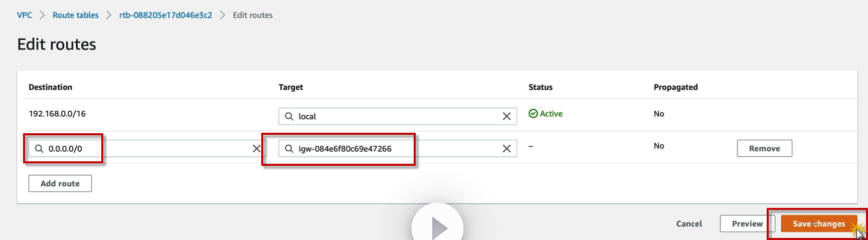Clear the 0.0.0.0/0 destination field
This screenshot has width=868, height=240.
256,149
